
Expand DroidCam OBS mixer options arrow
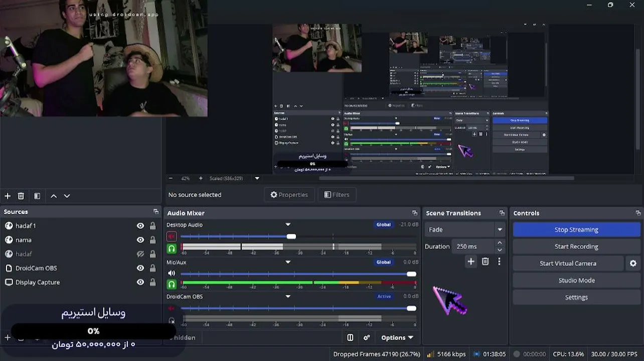(x=288, y=296)
